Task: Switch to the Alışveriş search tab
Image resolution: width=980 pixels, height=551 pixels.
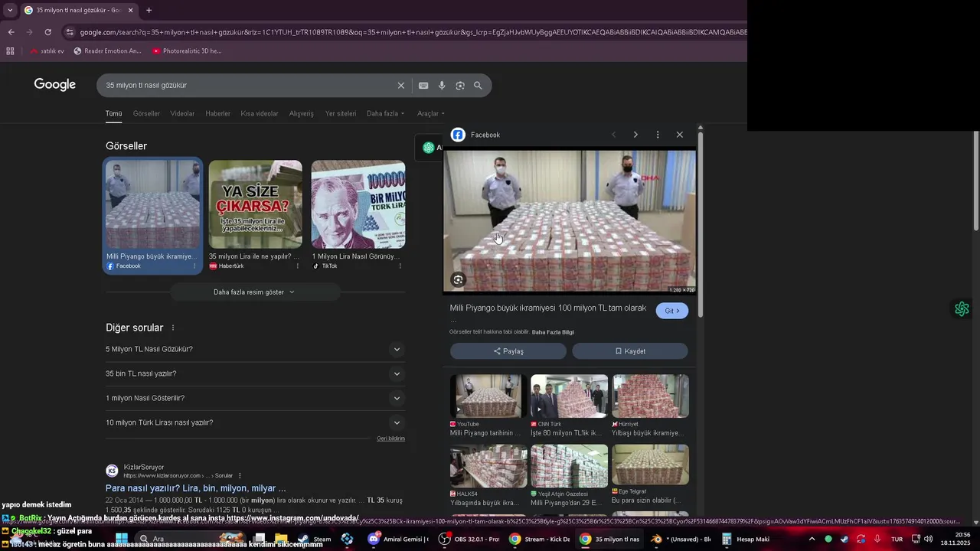Action: [x=301, y=113]
